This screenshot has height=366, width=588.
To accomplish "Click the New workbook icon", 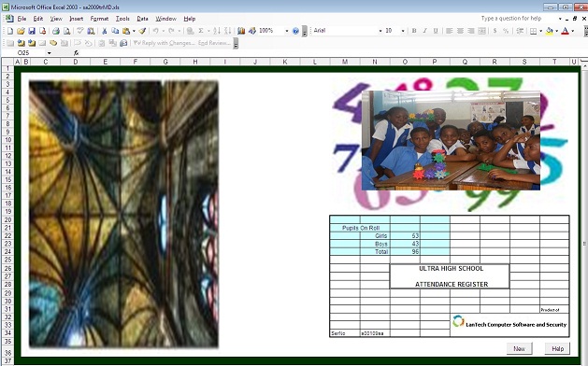I will (10, 31).
